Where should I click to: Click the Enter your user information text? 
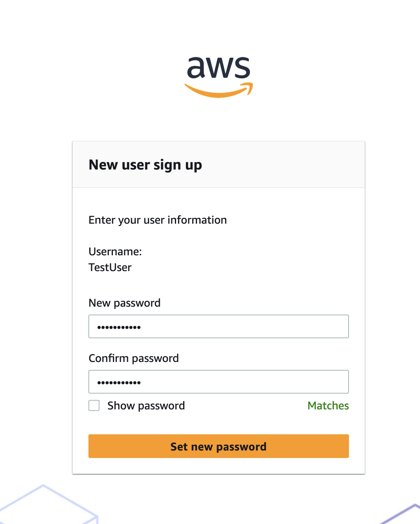pos(157,220)
